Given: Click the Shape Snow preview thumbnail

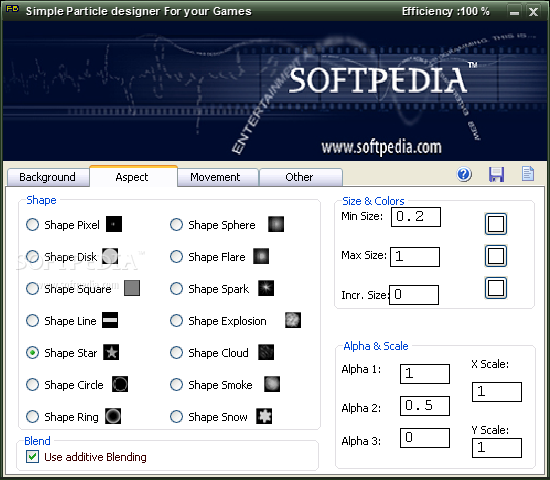Looking at the screenshot, I should tap(264, 416).
